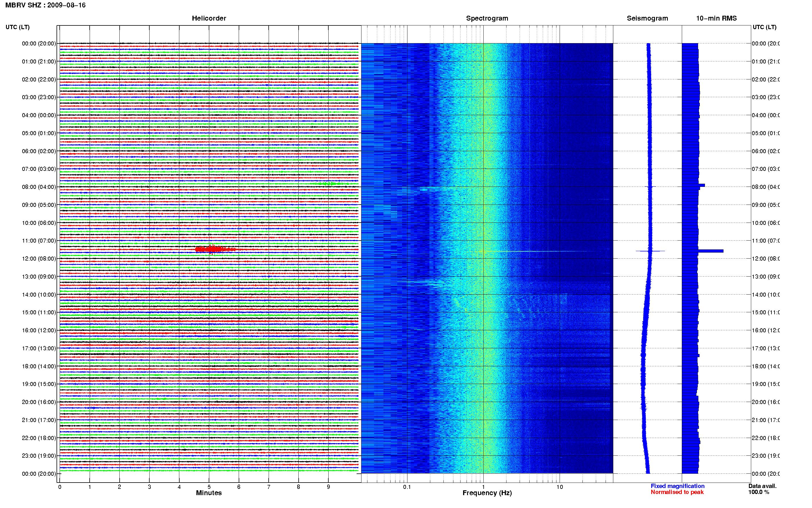Click the 0.1 frequency tick label
812x508 pixels.
coord(407,487)
